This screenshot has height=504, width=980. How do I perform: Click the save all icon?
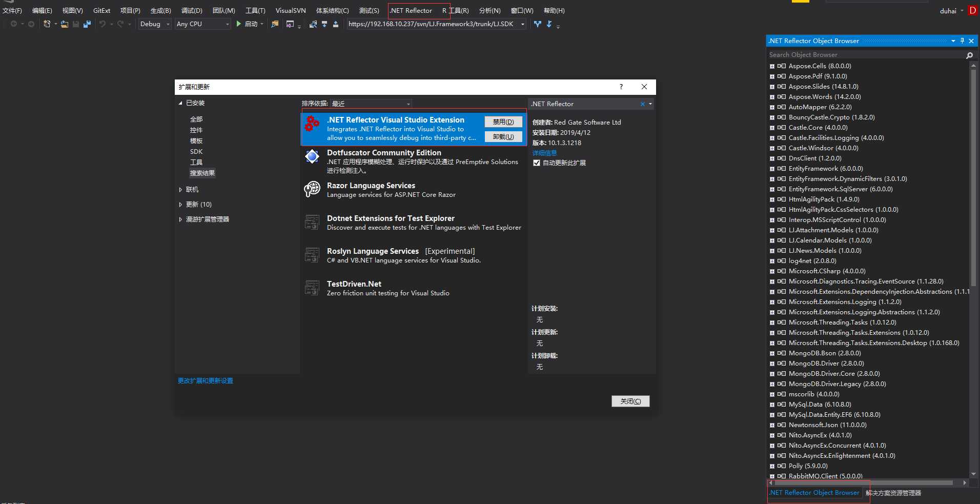pos(87,24)
